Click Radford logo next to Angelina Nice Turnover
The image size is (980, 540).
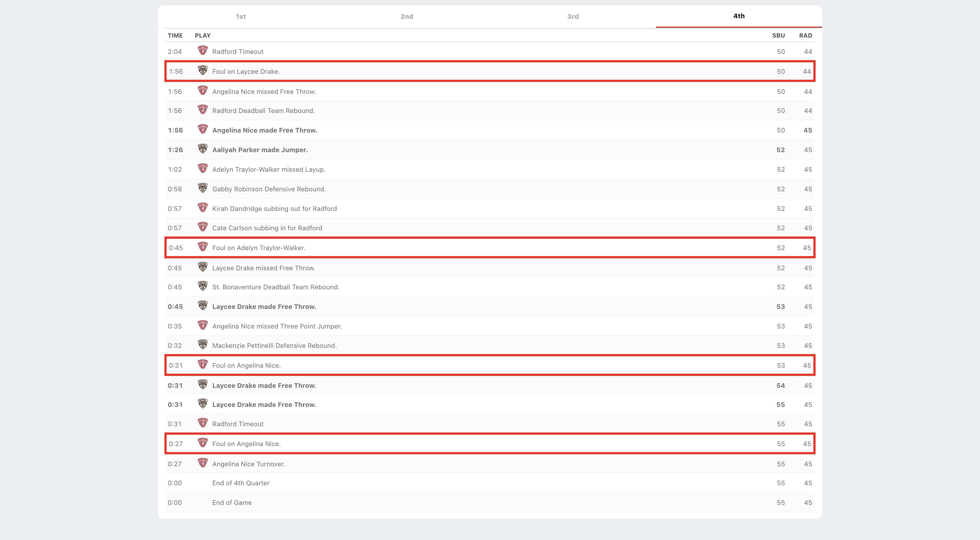pos(203,463)
